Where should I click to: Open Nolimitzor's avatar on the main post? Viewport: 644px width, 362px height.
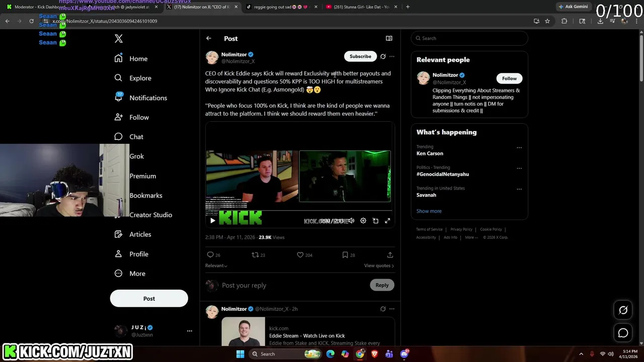click(x=212, y=57)
